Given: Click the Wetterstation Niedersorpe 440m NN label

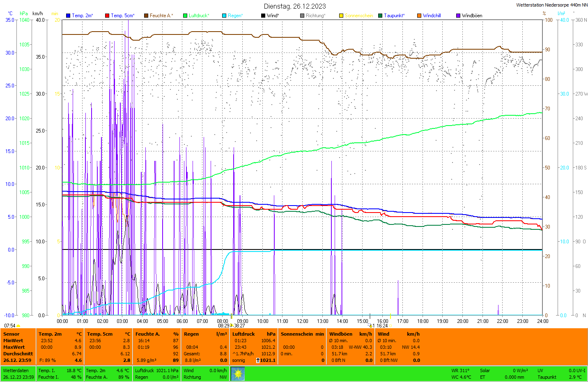Looking at the screenshot, I should (551, 5).
